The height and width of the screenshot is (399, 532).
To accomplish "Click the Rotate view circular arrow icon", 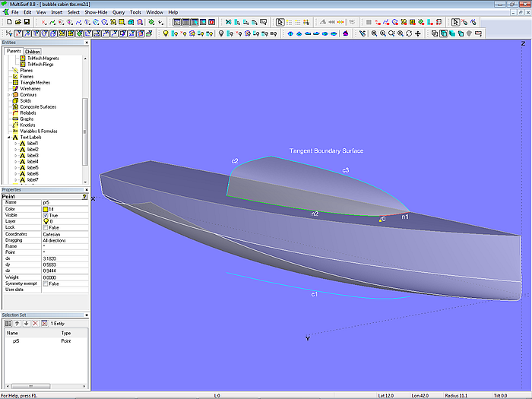I will [x=410, y=33].
